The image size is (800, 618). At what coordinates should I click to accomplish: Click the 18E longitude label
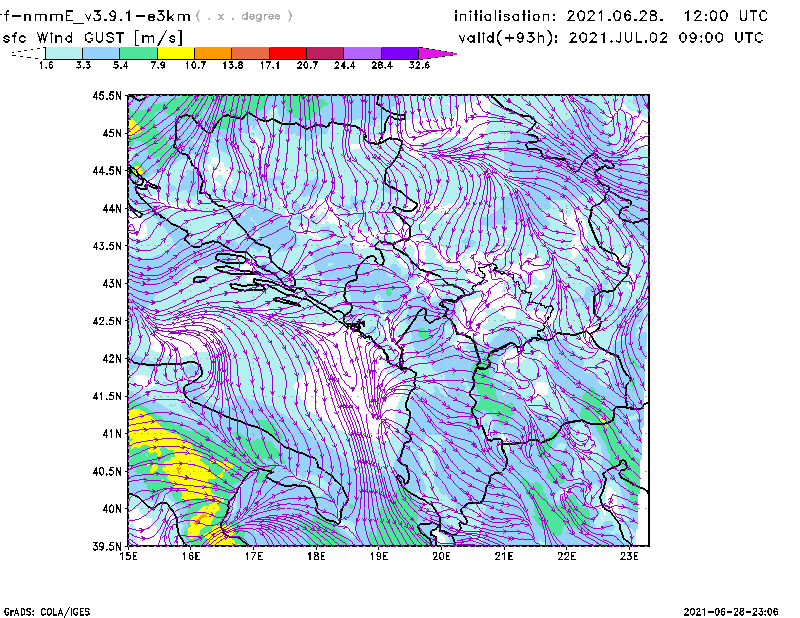pyautogui.click(x=316, y=556)
